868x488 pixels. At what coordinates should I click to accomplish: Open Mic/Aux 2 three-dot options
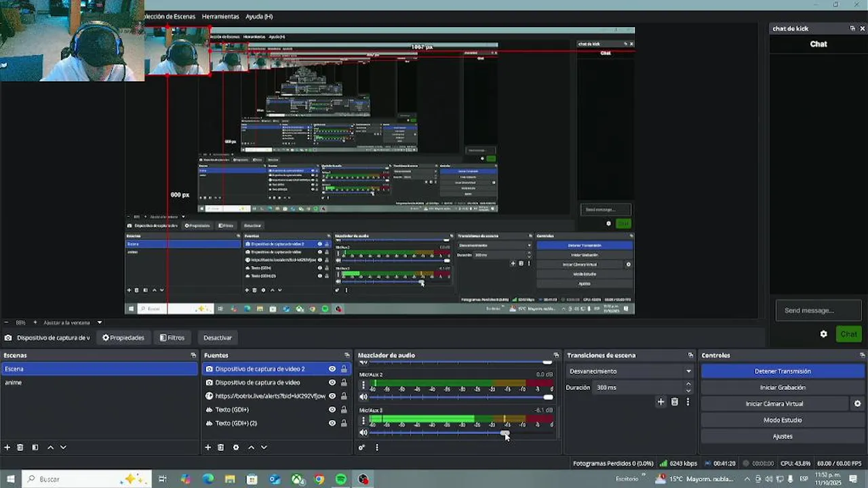click(x=363, y=385)
